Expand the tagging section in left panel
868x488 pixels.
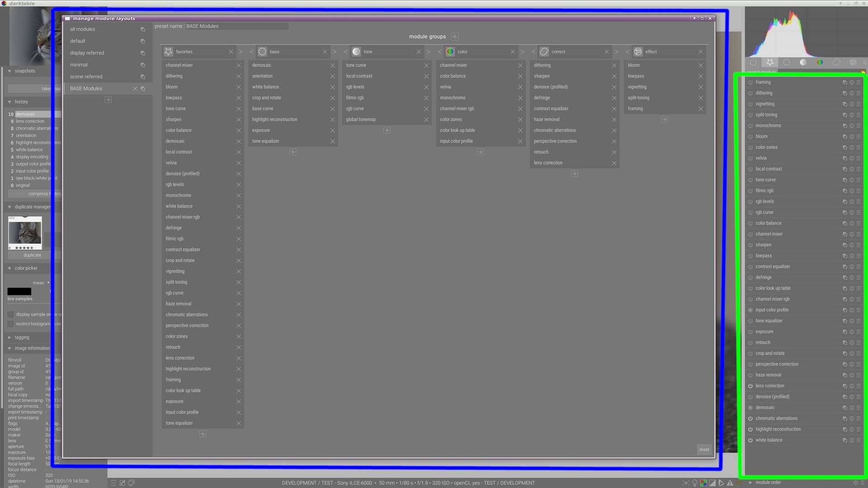click(x=9, y=337)
